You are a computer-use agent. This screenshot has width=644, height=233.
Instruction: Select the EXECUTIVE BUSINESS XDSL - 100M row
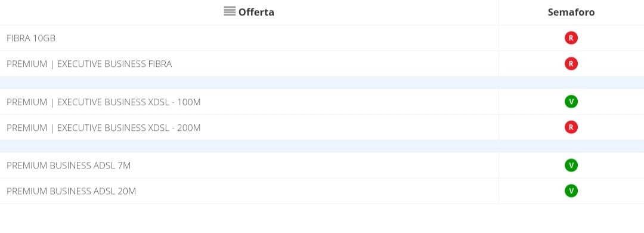pos(322,102)
